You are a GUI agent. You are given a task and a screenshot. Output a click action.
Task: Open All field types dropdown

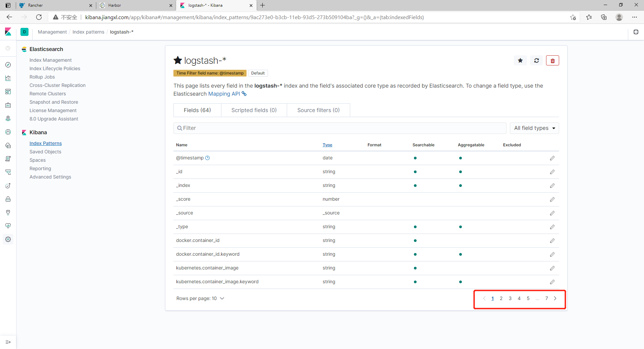coord(534,128)
